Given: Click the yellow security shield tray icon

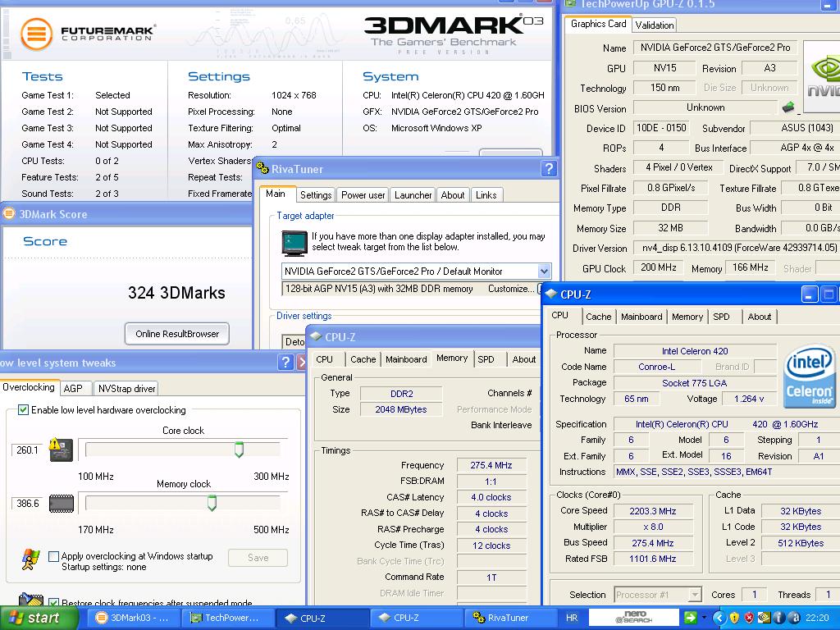Looking at the screenshot, I should coord(734,618).
